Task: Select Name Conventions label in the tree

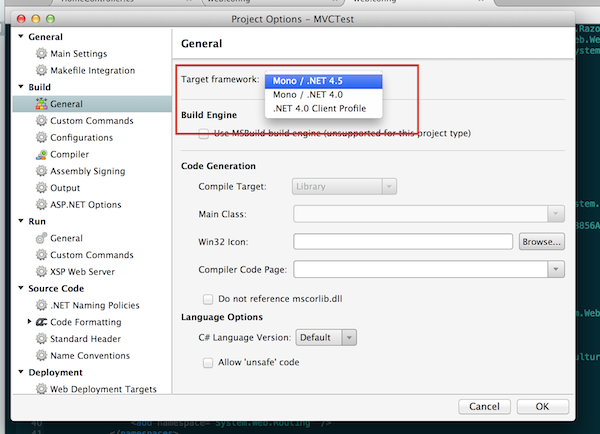Action: point(90,356)
